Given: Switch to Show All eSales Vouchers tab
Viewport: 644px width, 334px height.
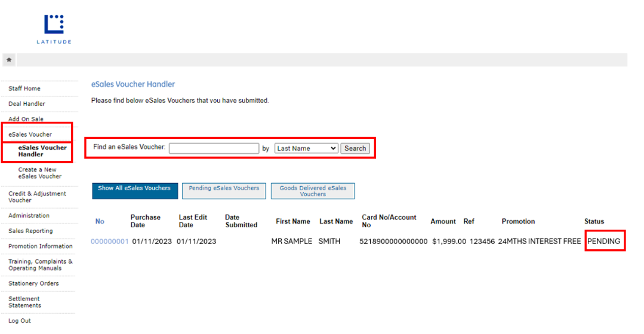Looking at the screenshot, I should 134,190.
